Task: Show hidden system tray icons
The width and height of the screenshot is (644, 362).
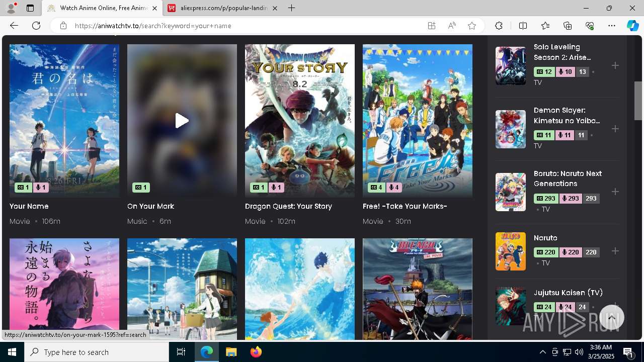Action: click(542, 352)
